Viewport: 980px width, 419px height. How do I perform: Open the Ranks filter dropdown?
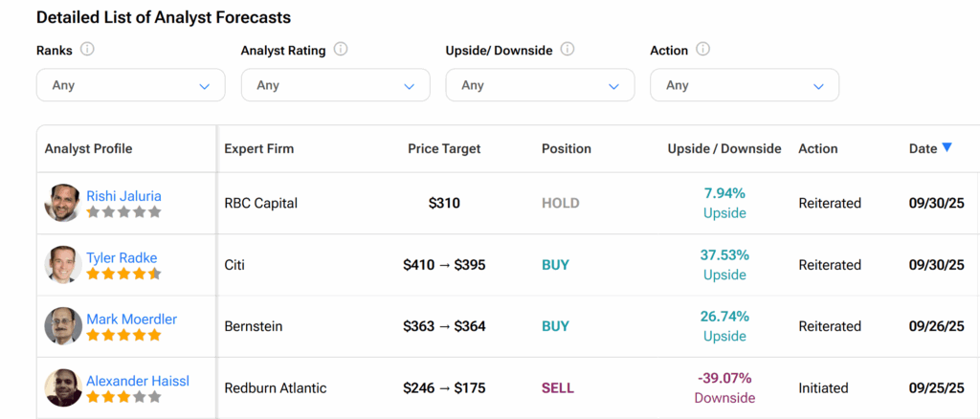point(131,85)
